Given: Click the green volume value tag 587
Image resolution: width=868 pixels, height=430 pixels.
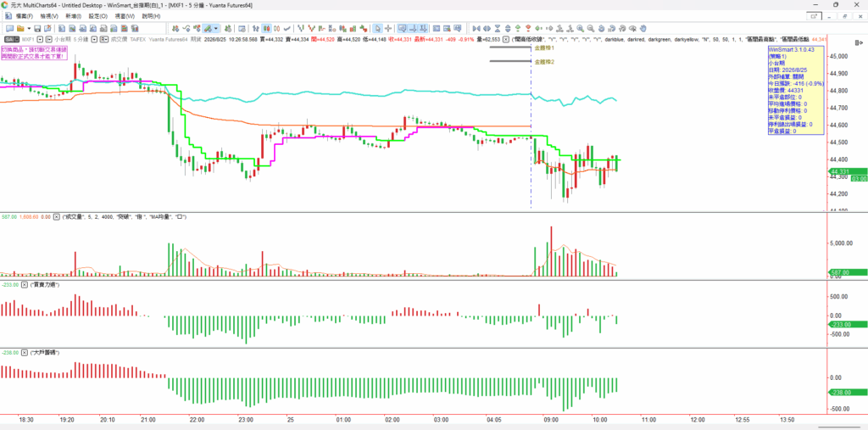Looking at the screenshot, I should click(847, 272).
